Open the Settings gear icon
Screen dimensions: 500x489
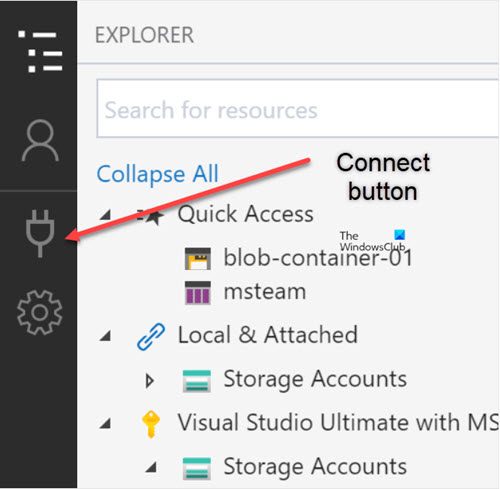tap(40, 312)
